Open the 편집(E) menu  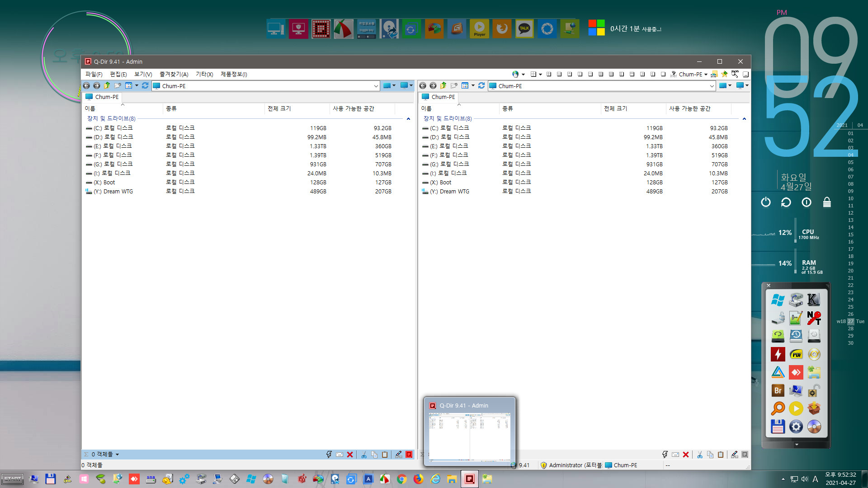point(118,74)
